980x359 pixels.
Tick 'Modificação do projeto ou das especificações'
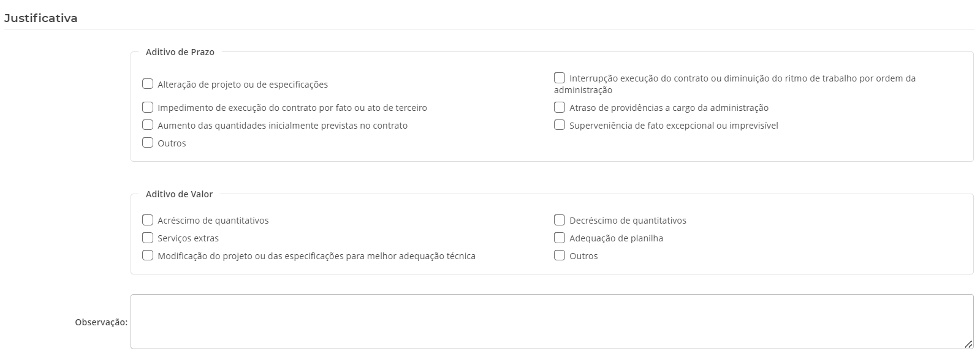[x=148, y=255]
